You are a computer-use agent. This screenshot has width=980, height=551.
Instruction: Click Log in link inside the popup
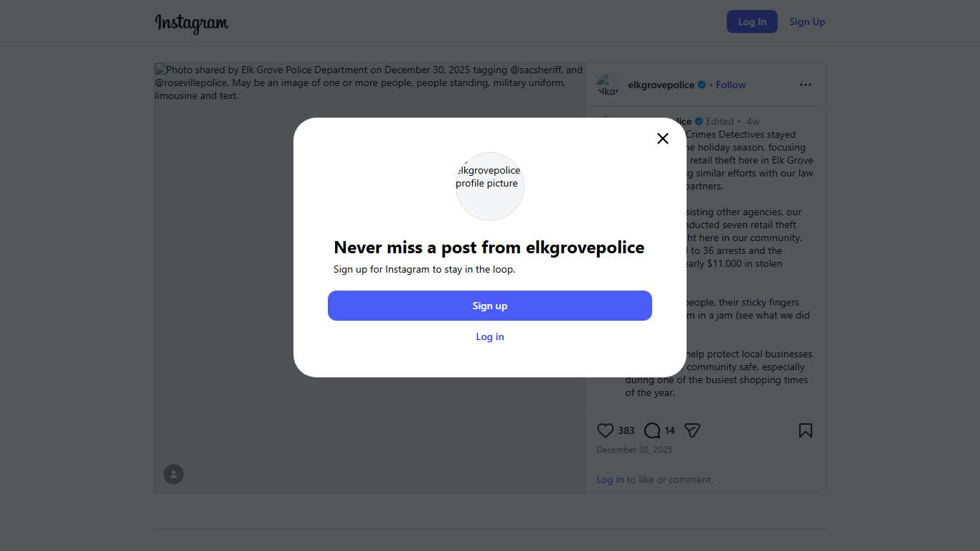[490, 336]
